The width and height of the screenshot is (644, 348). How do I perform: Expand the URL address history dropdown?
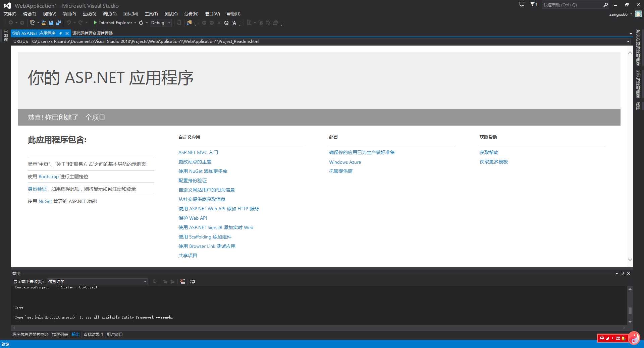click(628, 42)
